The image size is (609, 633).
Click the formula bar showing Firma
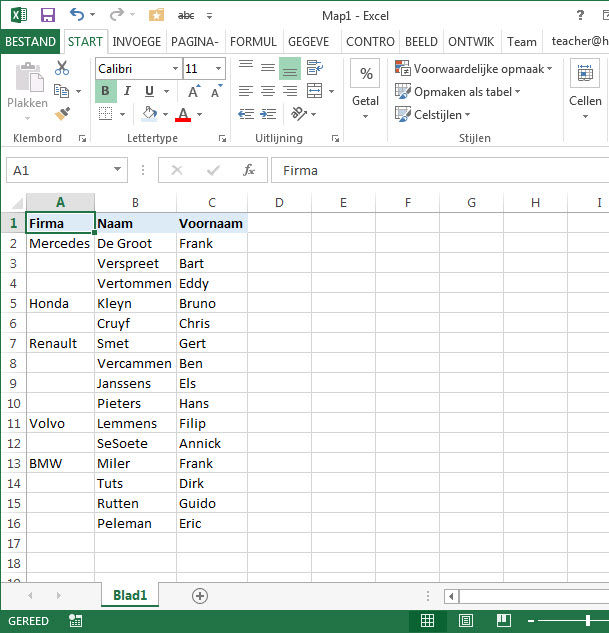pos(440,170)
